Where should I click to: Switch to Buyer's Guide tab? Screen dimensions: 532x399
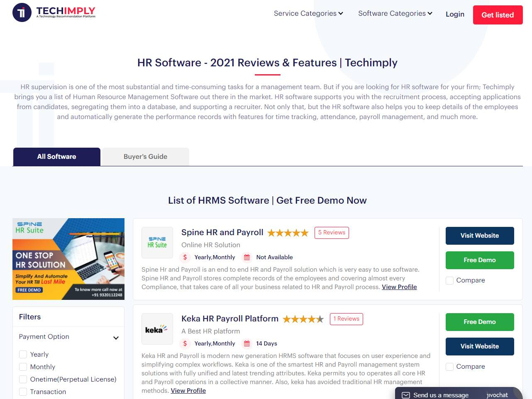pyautogui.click(x=146, y=157)
